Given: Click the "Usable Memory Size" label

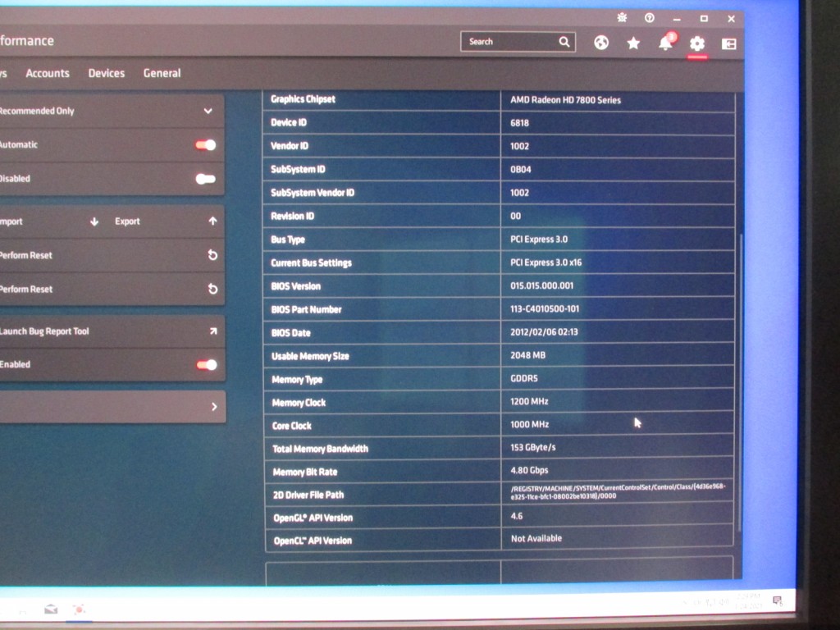Looking at the screenshot, I should (x=310, y=356).
